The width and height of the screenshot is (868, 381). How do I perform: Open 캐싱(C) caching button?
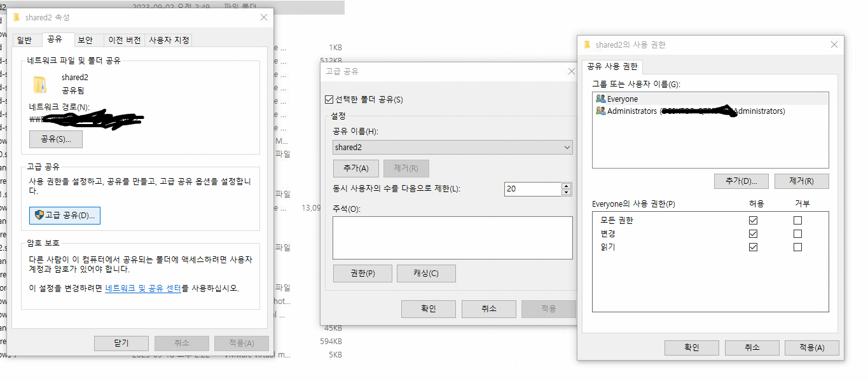pos(426,274)
